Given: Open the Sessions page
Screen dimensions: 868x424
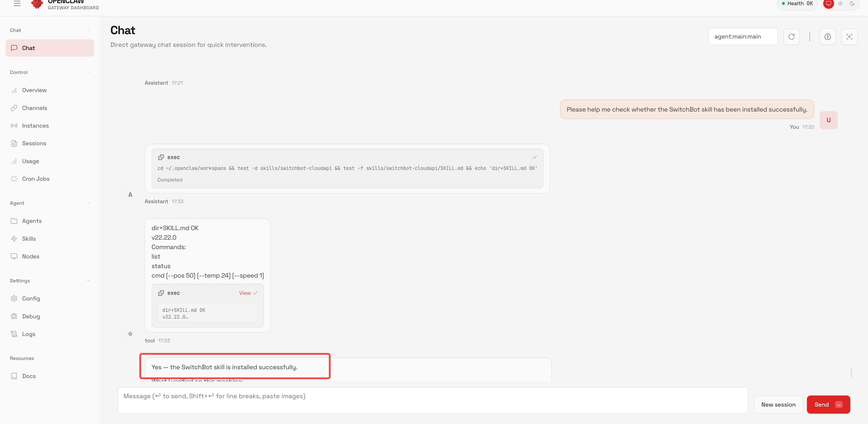Looking at the screenshot, I should pos(50,143).
